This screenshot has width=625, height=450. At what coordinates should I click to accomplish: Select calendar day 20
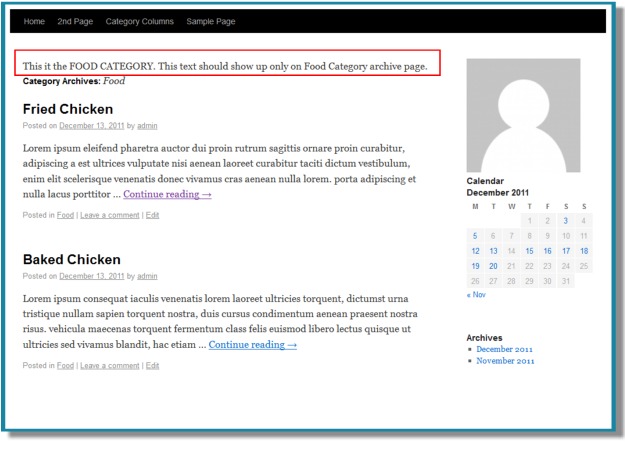tap(493, 266)
